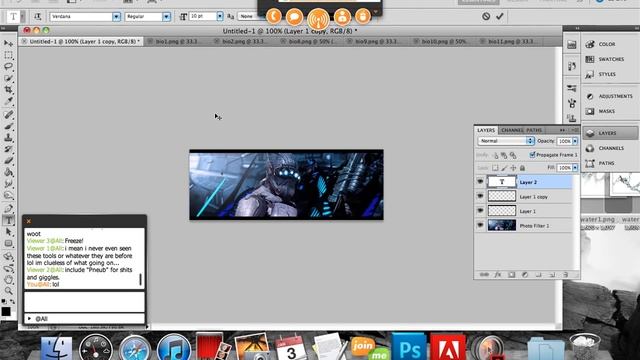Select the History Brush tool
This screenshot has height=360, width=640.
coord(9,149)
